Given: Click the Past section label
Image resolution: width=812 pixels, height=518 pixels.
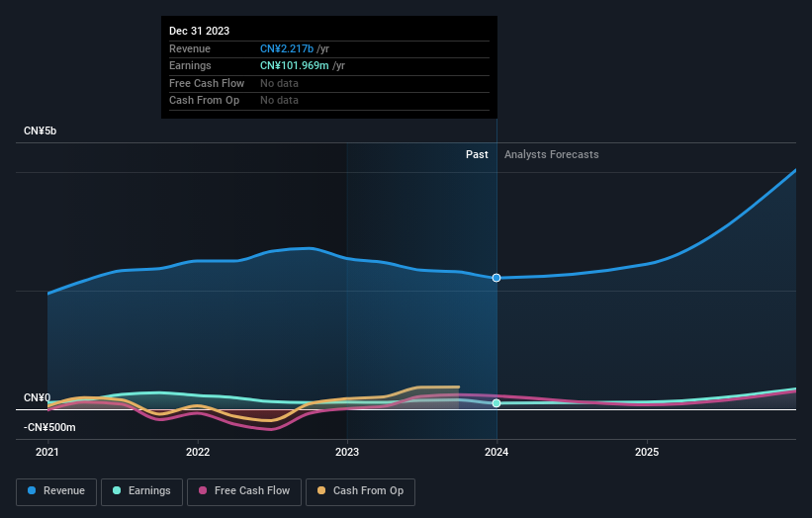Looking at the screenshot, I should (477, 155).
